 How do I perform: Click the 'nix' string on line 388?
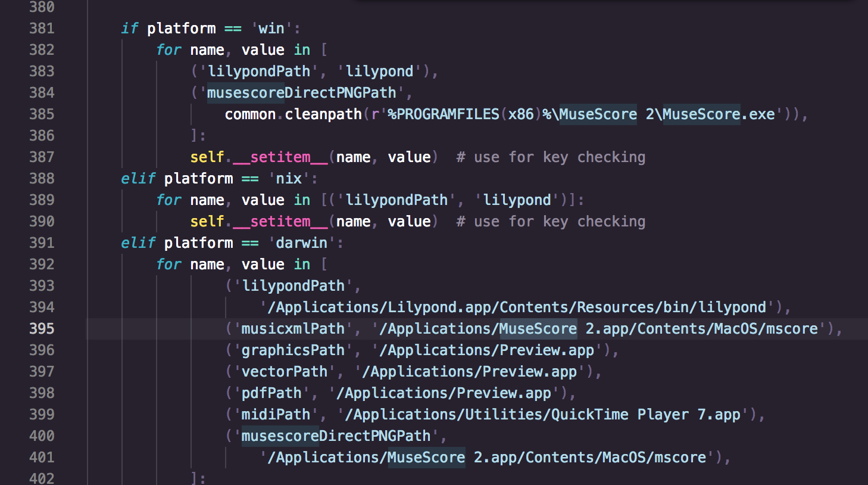click(289, 178)
